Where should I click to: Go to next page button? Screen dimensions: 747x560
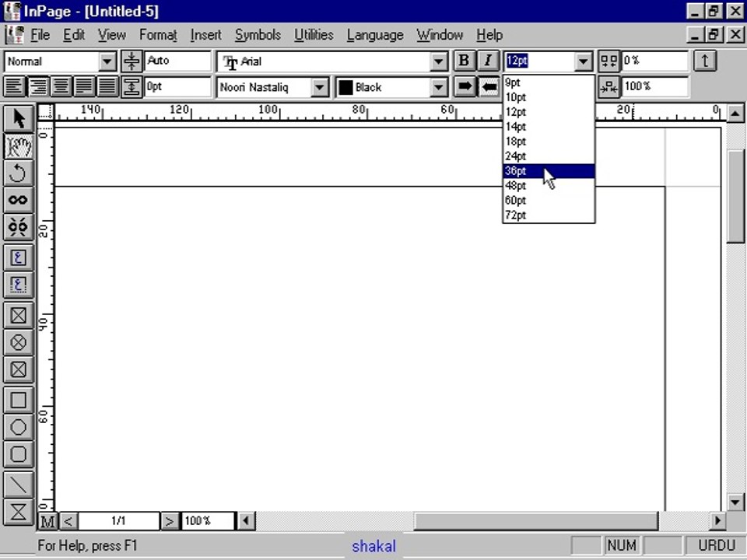tap(169, 521)
